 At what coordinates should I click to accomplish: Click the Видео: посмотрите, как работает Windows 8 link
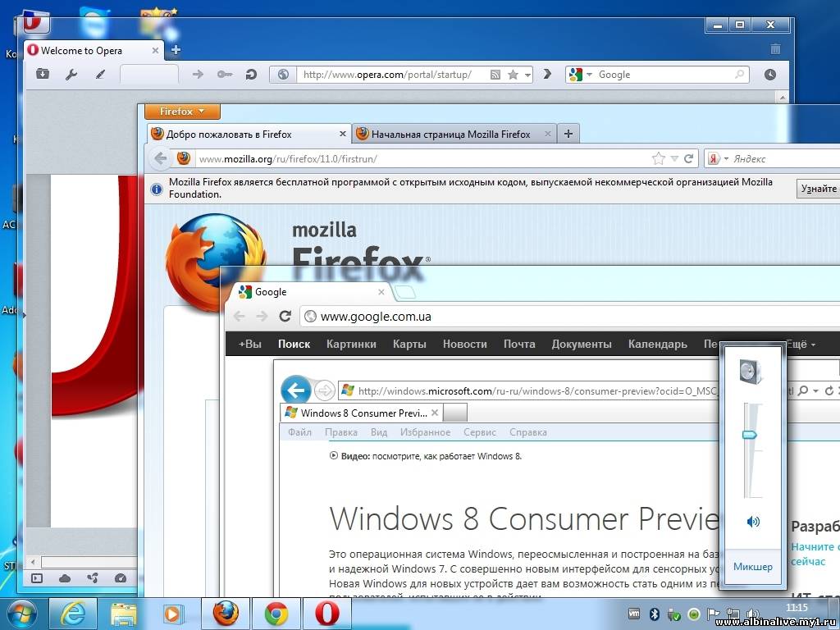(426, 456)
